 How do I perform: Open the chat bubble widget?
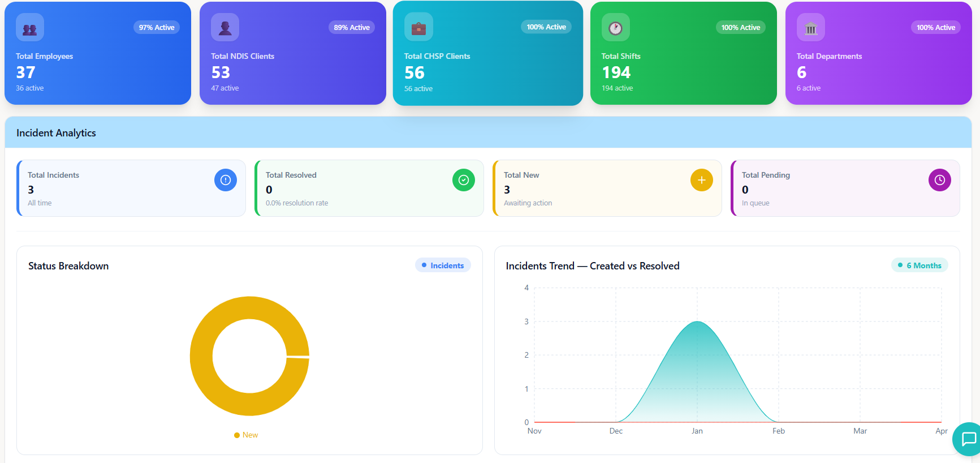click(x=968, y=439)
